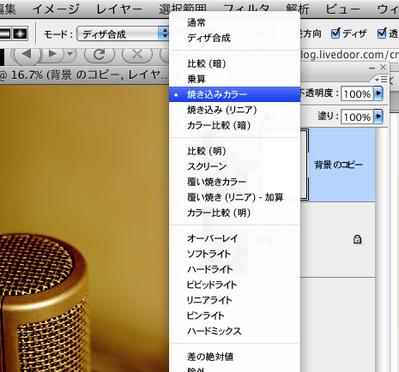This screenshot has width=399, height=372.
Task: Open the ビュー menu
Action: 343,8
